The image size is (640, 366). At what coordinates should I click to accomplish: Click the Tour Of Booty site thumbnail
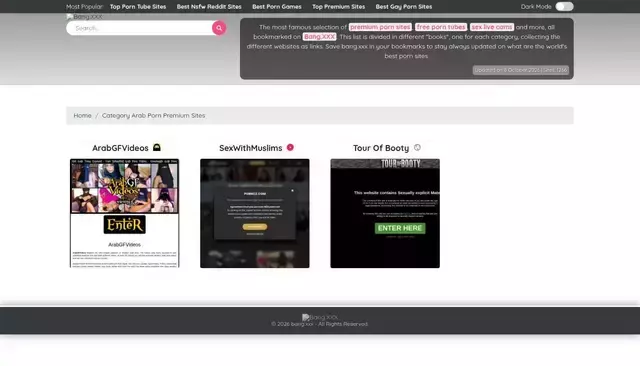pyautogui.click(x=385, y=213)
